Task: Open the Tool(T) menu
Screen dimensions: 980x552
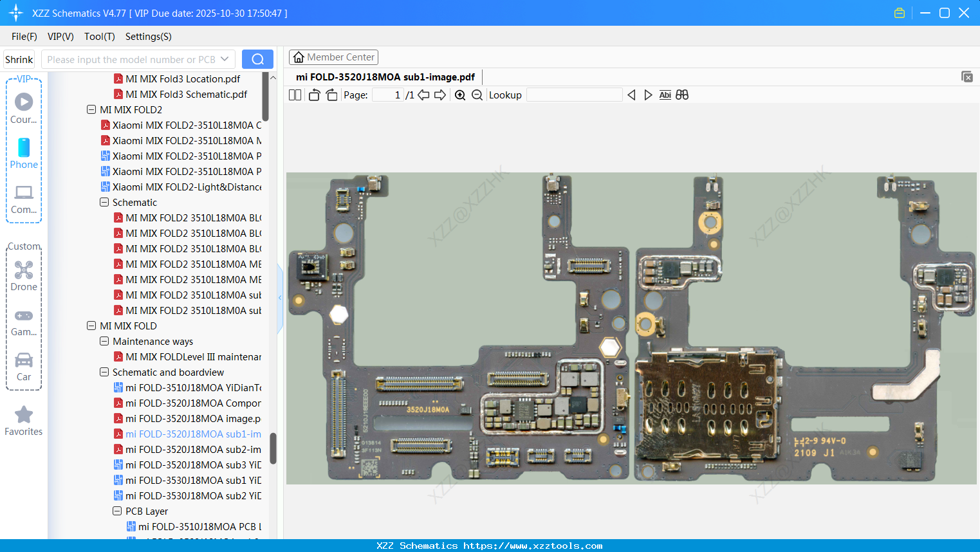Action: click(x=99, y=37)
